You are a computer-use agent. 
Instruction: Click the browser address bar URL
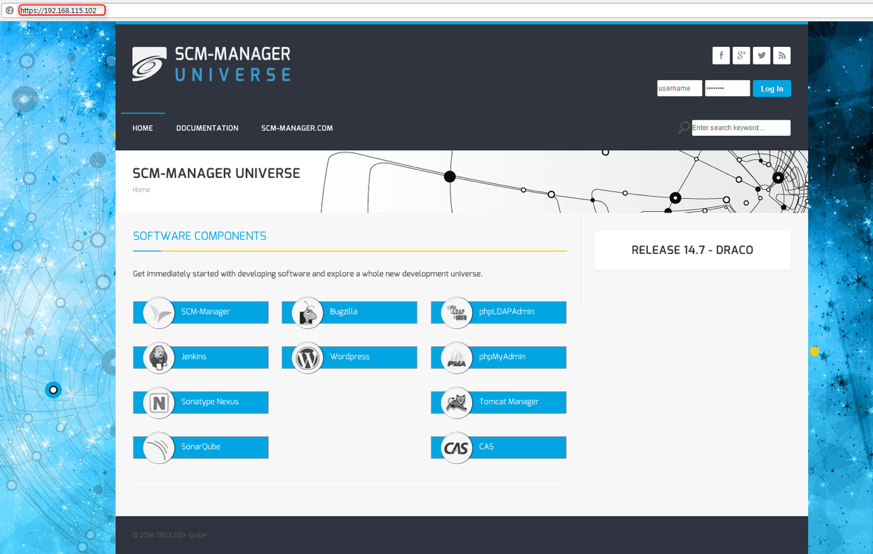click(x=60, y=10)
